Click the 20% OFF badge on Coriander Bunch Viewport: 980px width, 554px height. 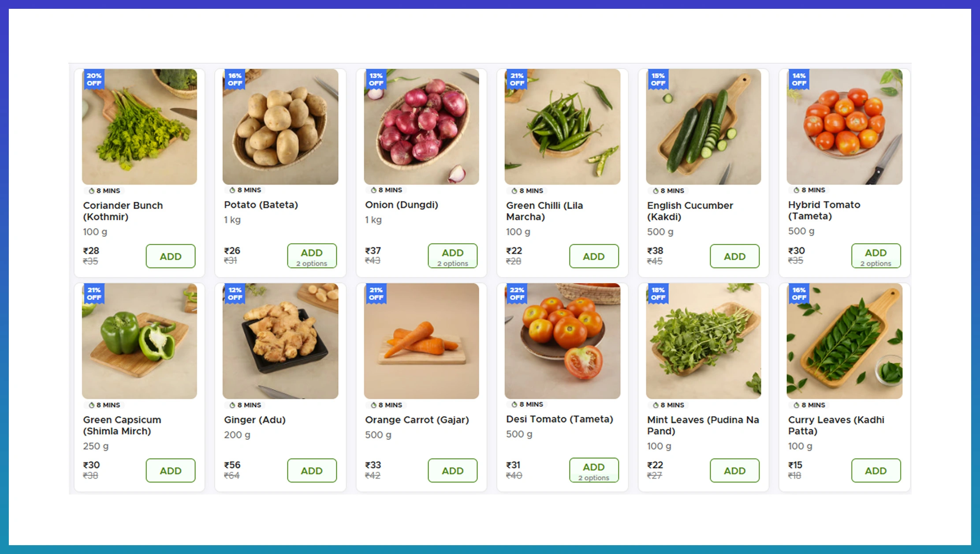tap(94, 79)
